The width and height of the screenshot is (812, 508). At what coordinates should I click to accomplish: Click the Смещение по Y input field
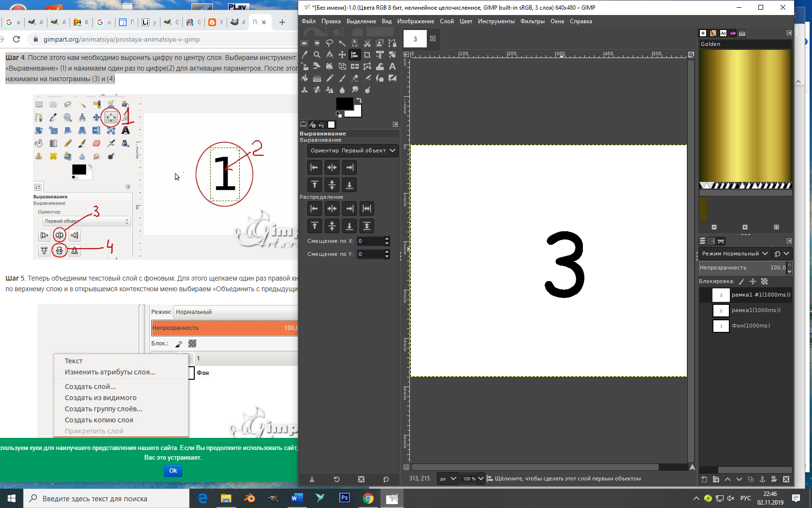[x=370, y=254]
